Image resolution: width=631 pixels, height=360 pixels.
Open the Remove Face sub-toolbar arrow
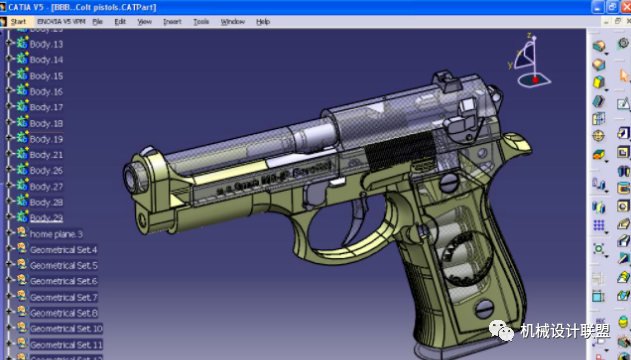[607, 161]
